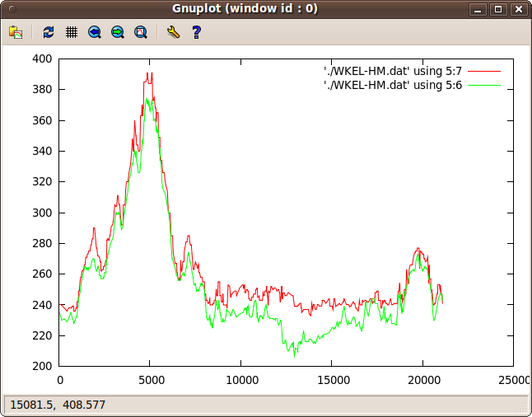Maximize the Gnuplot window
Screen dimensions: 532x417
coord(498,9)
